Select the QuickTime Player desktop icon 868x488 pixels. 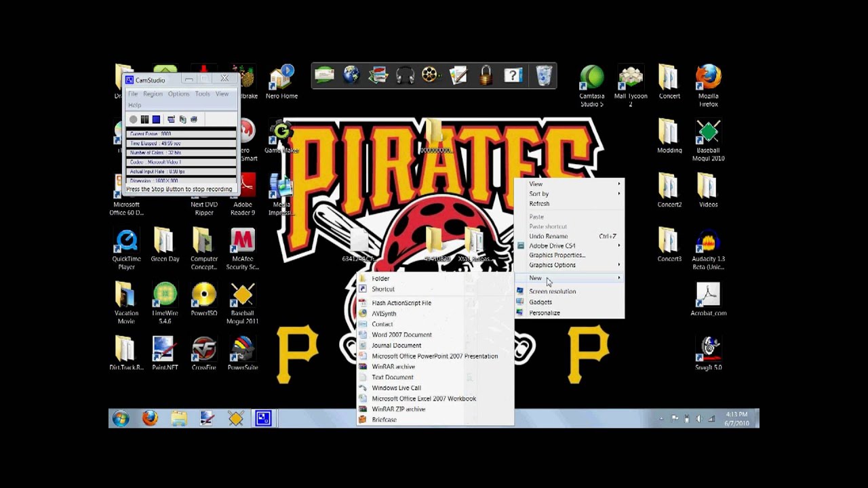[x=126, y=249]
